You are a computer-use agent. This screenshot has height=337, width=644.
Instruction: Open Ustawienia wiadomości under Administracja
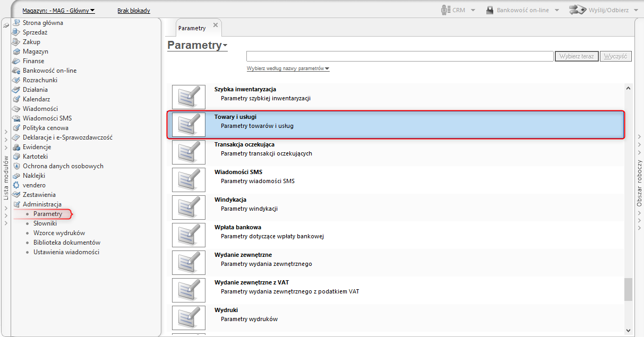[66, 252]
